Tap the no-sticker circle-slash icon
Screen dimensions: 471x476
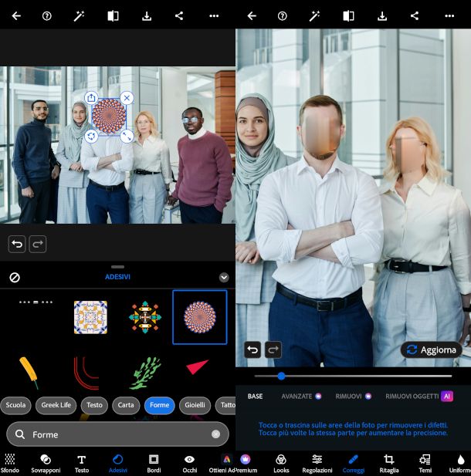click(x=15, y=277)
